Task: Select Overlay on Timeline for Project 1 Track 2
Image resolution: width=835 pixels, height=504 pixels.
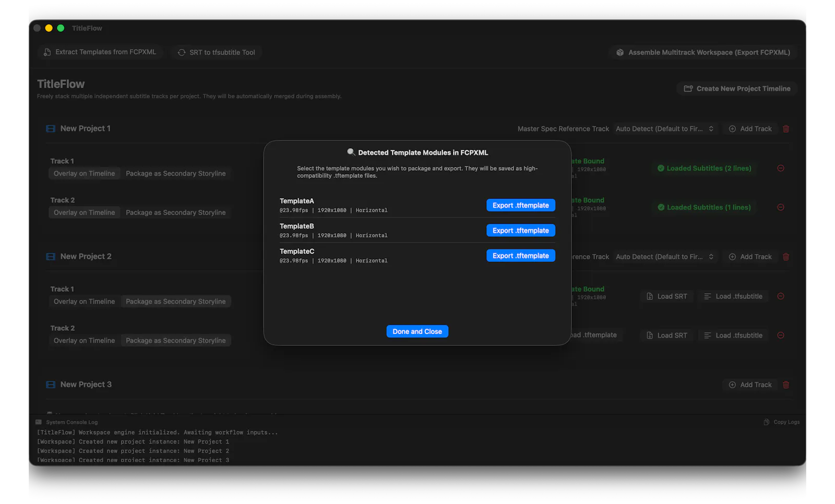Action: click(x=85, y=212)
